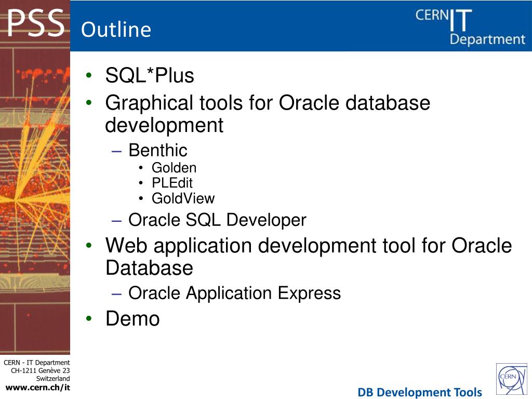Click "Switzerland" in the footer address
Screen dimensions: 532x399
[x=53, y=378]
